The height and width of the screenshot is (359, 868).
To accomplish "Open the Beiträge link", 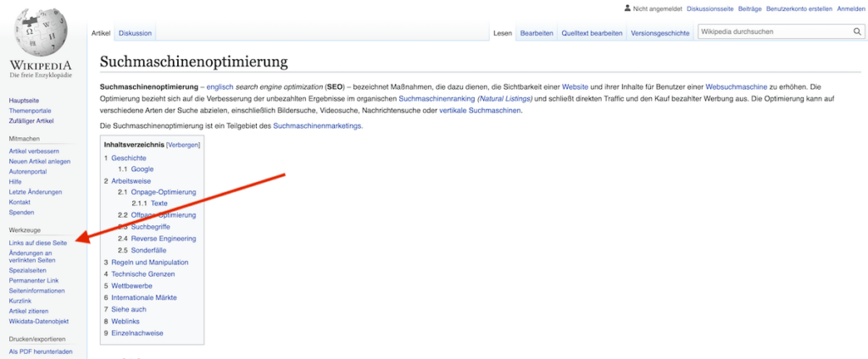I will pyautogui.click(x=749, y=8).
